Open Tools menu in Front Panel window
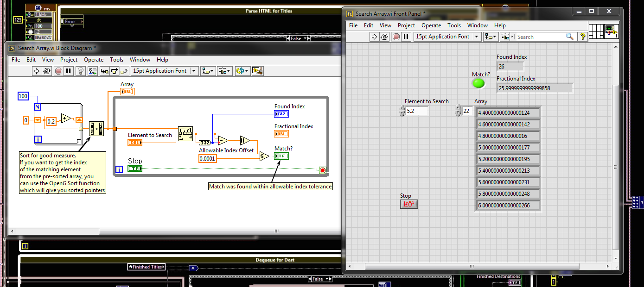 tap(454, 25)
